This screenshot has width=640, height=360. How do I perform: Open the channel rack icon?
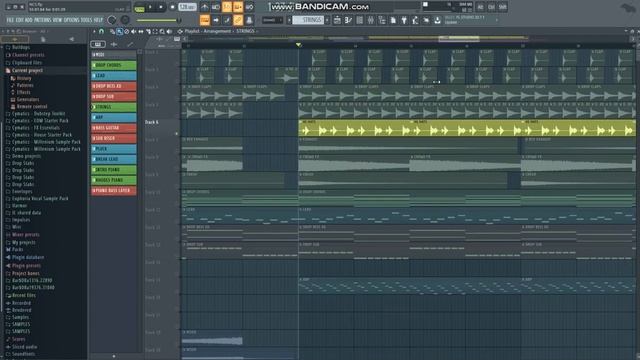pyautogui.click(x=360, y=20)
